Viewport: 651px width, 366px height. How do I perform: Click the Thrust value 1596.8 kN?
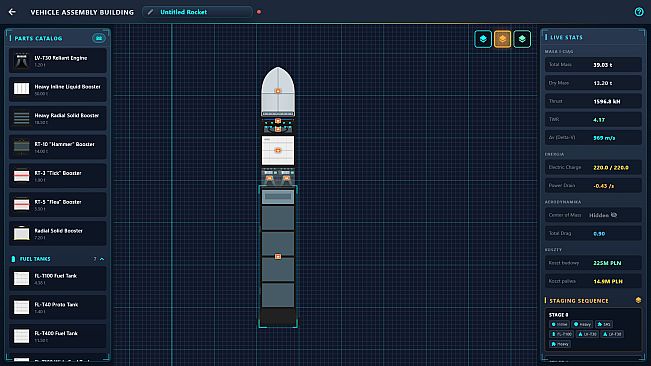tap(607, 101)
